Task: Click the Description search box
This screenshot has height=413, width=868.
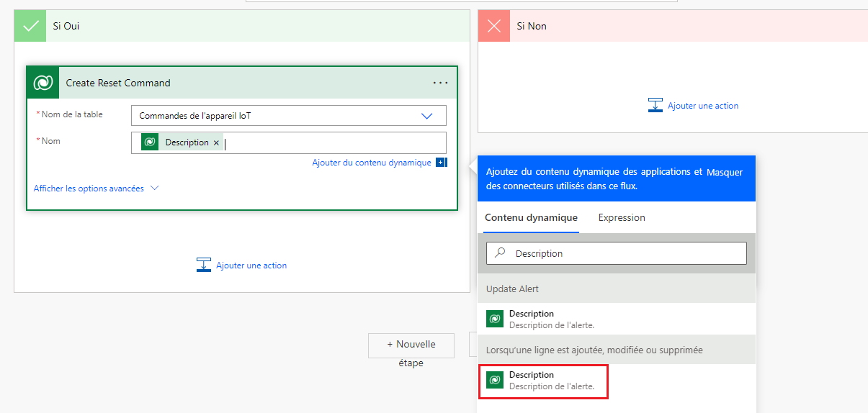Action: point(617,253)
